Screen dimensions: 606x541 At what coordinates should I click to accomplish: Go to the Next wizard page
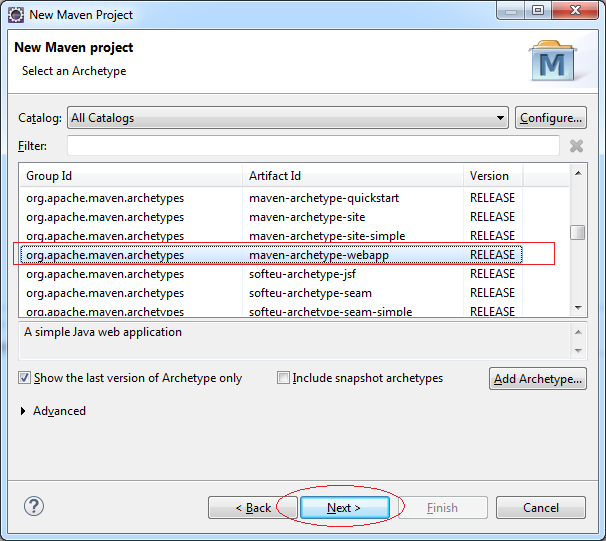click(x=345, y=507)
